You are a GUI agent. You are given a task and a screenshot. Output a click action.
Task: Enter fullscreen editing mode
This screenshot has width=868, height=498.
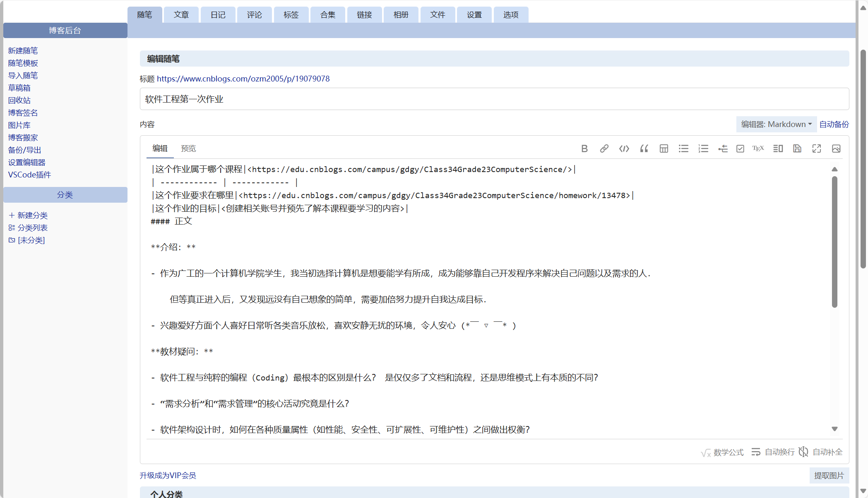coord(816,148)
